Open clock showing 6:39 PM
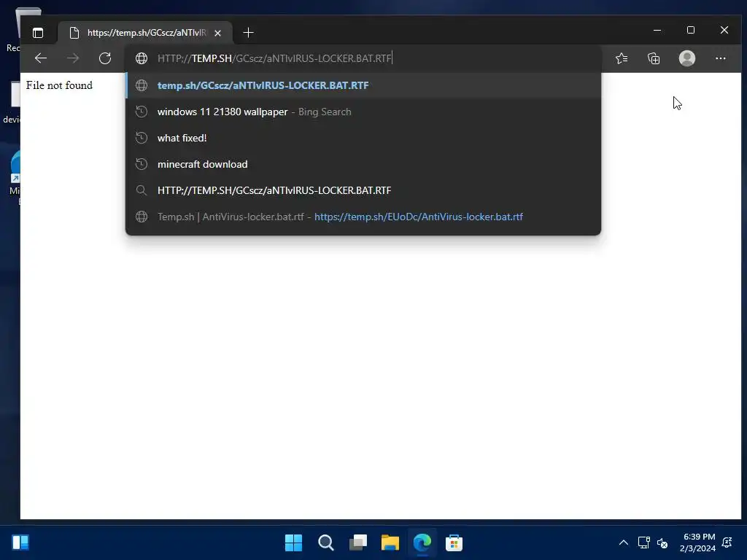 [698, 542]
